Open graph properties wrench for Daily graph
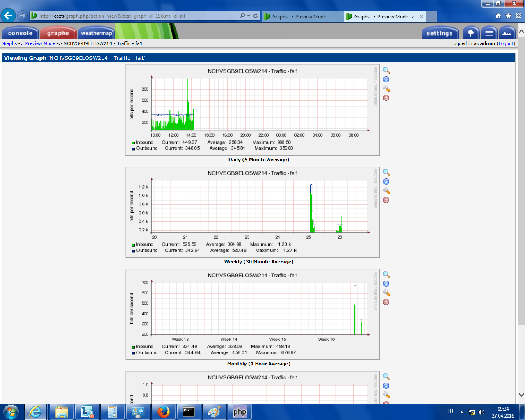The image size is (525, 420). pos(386,89)
